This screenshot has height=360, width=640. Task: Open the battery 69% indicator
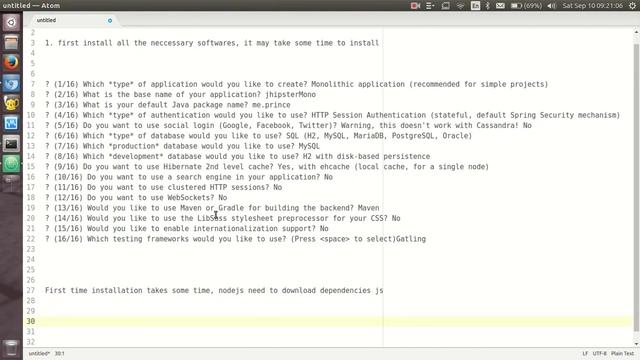tap(526, 6)
